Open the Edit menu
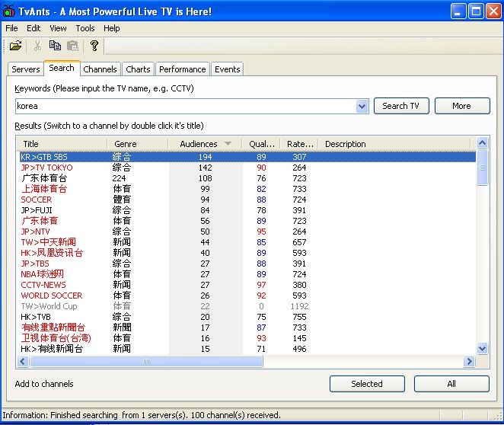 click(33, 28)
